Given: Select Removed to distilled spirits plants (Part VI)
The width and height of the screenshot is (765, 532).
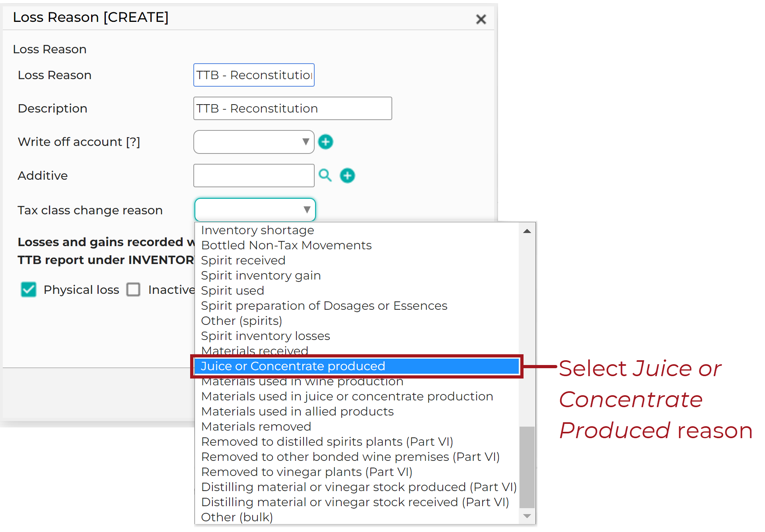Looking at the screenshot, I should pos(357,442).
